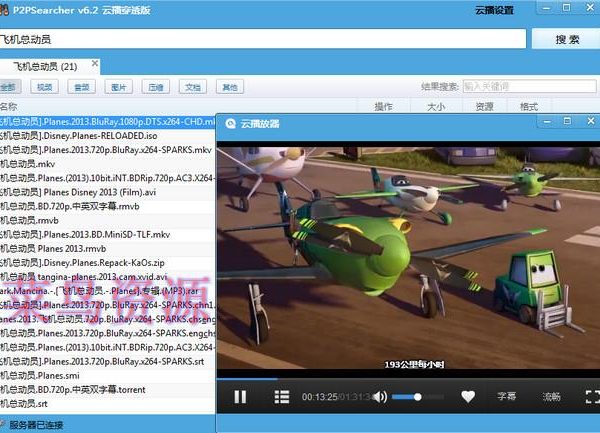Seek on the video progress bar
Viewport: 600px width, 433px height.
pos(408,379)
